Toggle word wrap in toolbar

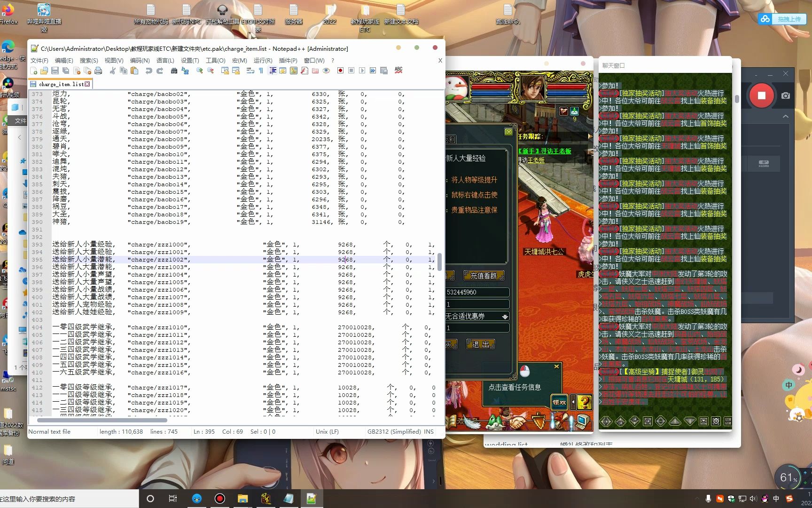[250, 71]
